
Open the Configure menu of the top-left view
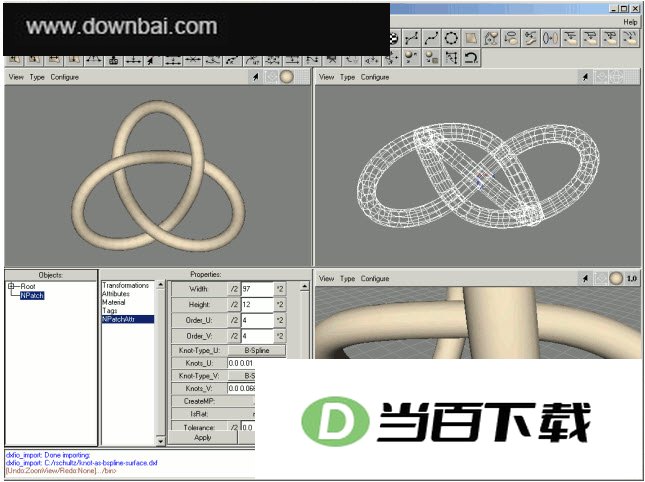point(65,77)
